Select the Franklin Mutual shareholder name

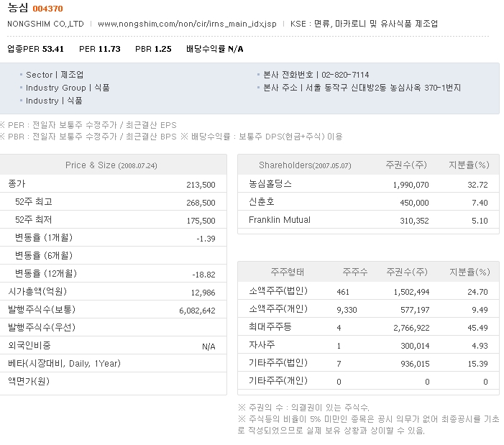coord(280,220)
